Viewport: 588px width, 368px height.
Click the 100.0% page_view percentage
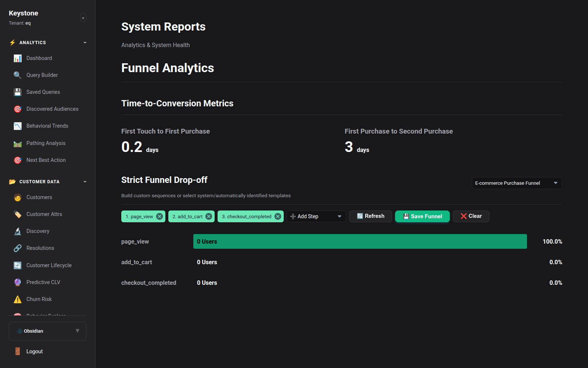tap(552, 242)
